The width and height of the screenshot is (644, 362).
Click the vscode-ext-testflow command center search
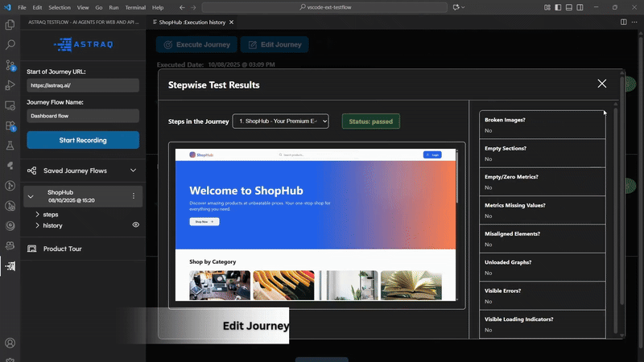[324, 7]
